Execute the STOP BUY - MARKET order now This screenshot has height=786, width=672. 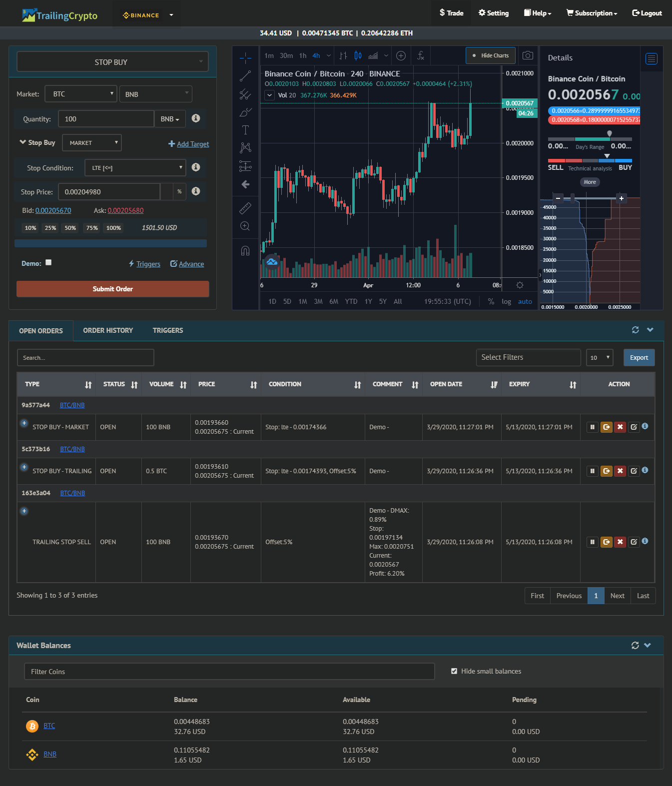coord(607,427)
